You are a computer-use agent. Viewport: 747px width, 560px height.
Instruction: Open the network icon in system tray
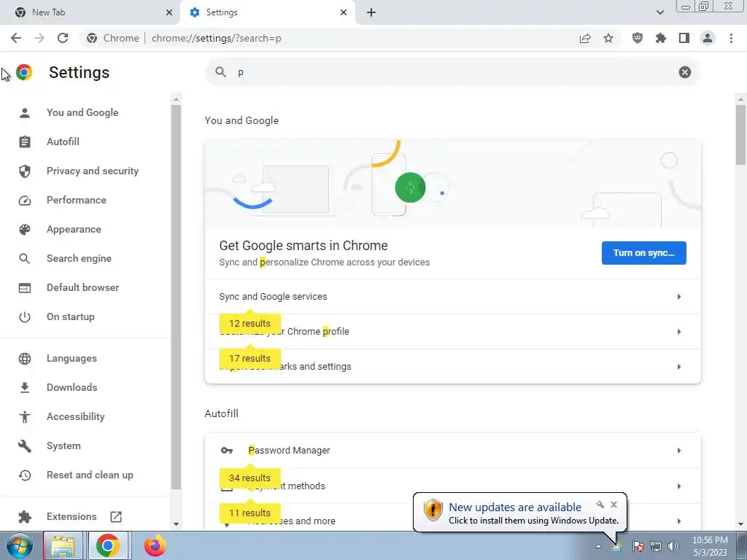[x=656, y=546]
